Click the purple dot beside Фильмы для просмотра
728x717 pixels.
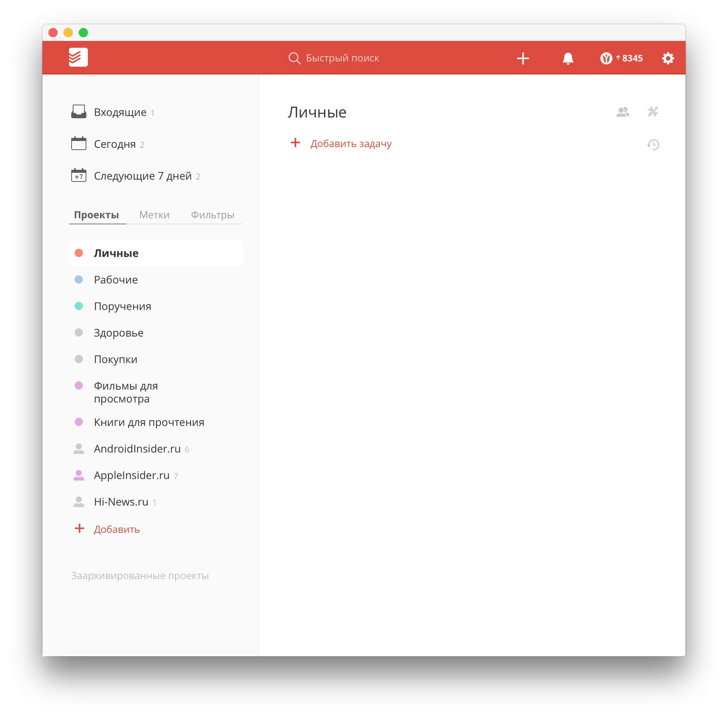(78, 385)
